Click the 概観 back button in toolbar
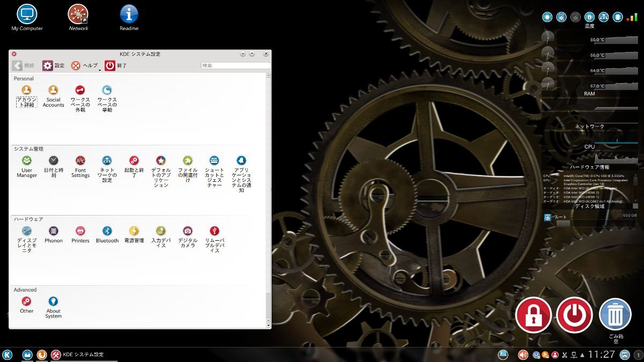Image resolution: width=644 pixels, height=362 pixels. [23, 65]
